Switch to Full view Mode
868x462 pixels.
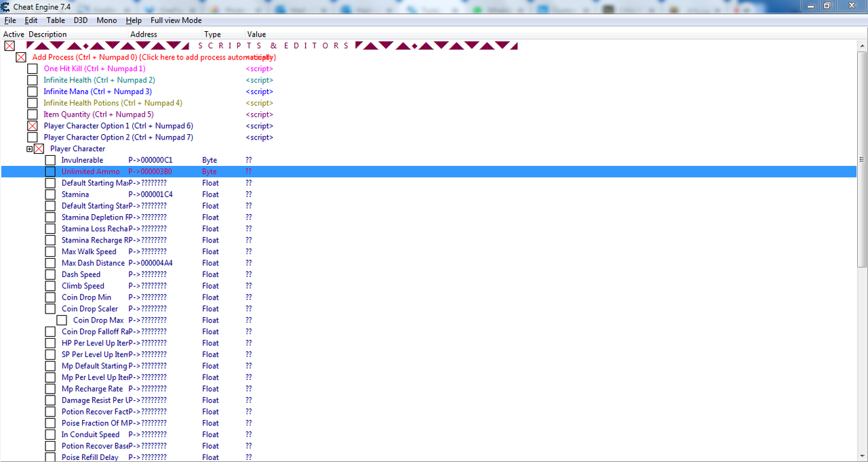[176, 20]
